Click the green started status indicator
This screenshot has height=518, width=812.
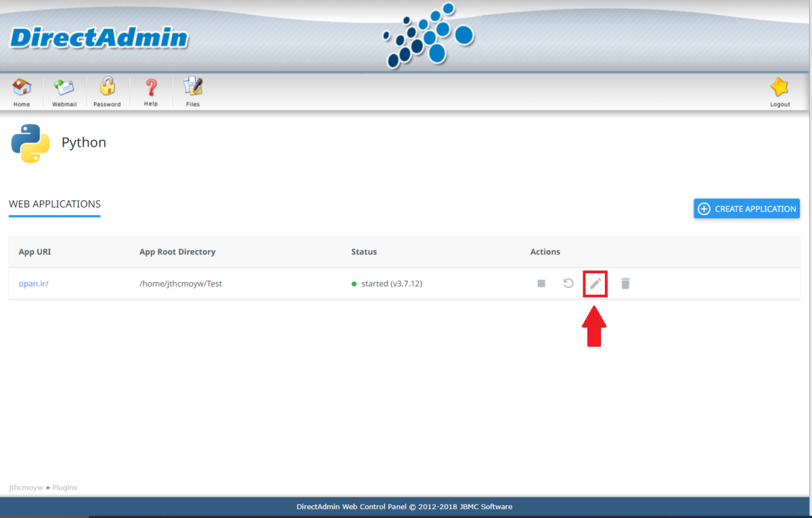tap(354, 283)
